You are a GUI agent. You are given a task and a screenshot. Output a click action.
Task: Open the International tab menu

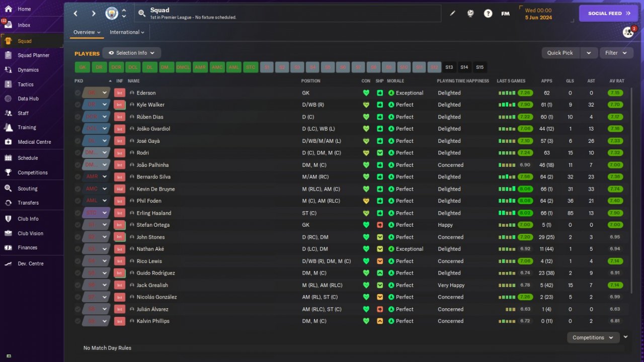click(127, 32)
